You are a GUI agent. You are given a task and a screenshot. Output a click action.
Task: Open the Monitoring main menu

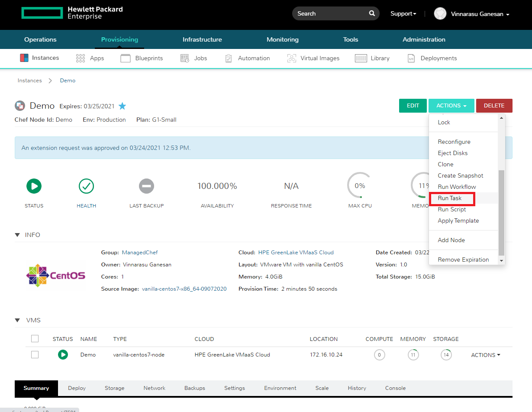(x=283, y=39)
